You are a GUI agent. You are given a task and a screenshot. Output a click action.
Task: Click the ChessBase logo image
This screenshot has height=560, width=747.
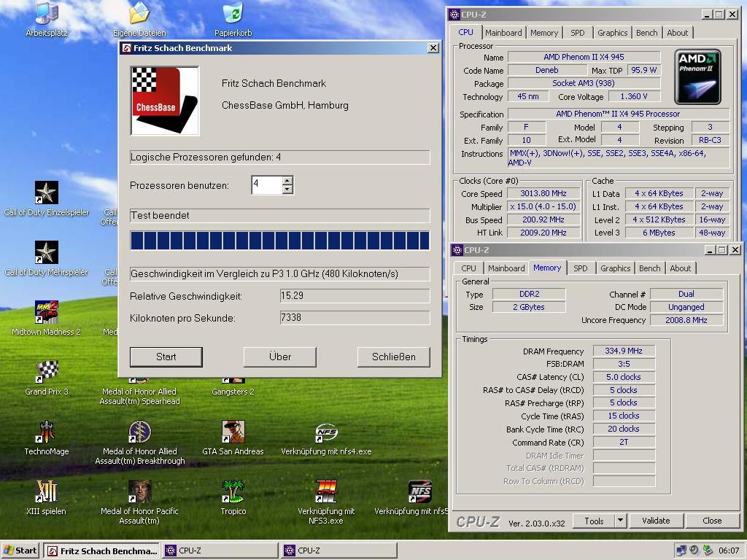point(164,101)
